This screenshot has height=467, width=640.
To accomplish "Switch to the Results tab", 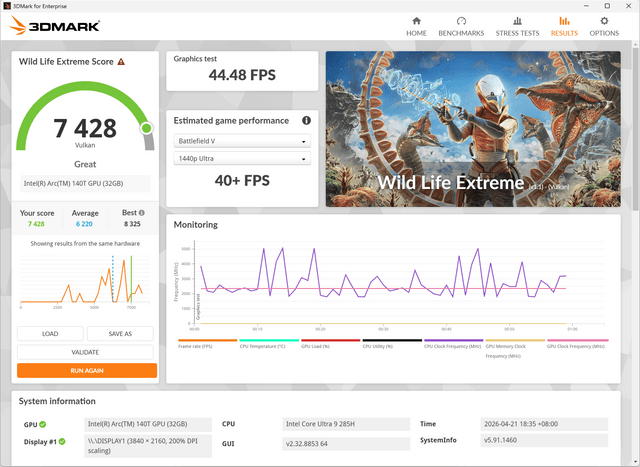I will (x=564, y=27).
